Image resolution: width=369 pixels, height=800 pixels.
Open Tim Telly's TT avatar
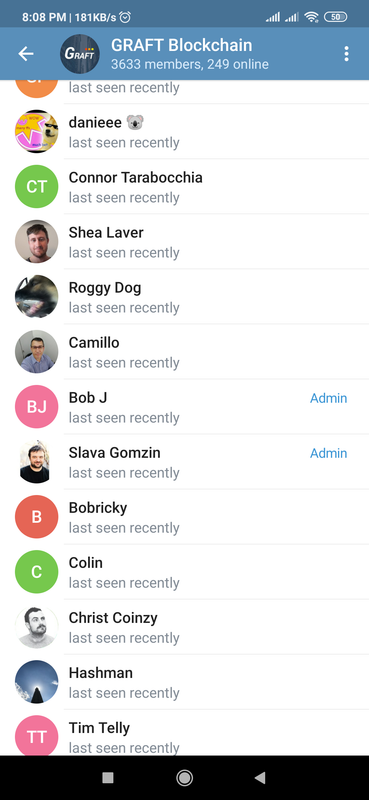(x=36, y=736)
